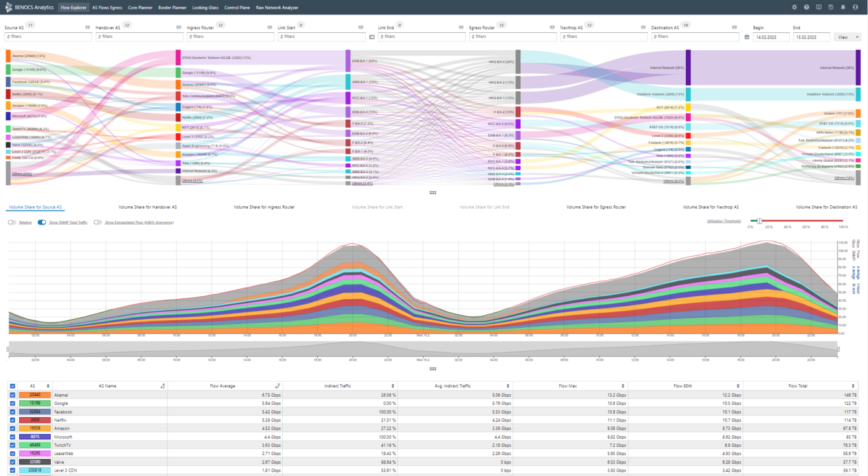This screenshot has height=476, width=868.
Task: Enable Show Extrapolated Flow switch
Action: [98, 222]
